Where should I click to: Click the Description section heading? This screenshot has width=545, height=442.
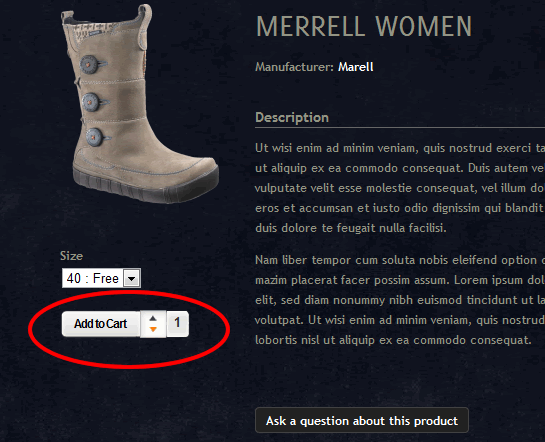[292, 117]
